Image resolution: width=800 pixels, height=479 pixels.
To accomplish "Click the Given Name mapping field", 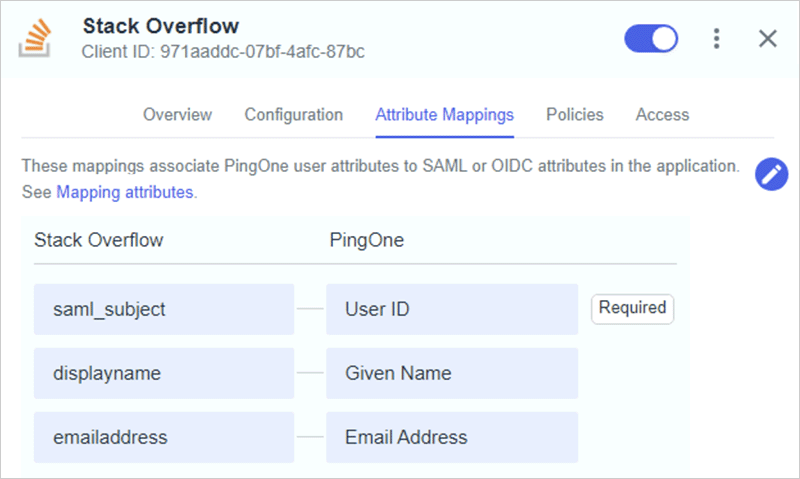I will pos(451,373).
